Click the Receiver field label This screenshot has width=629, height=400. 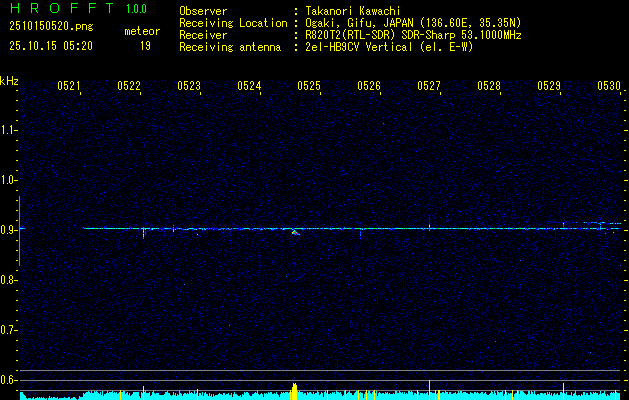click(x=203, y=35)
